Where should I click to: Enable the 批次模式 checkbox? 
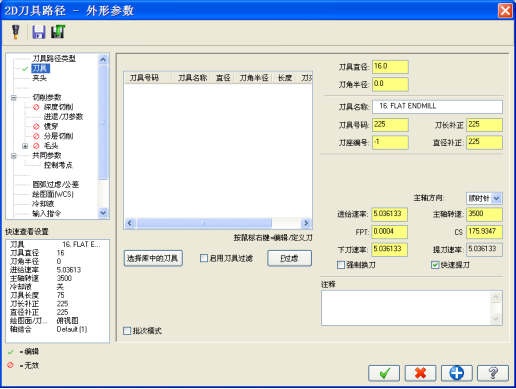coord(127,331)
